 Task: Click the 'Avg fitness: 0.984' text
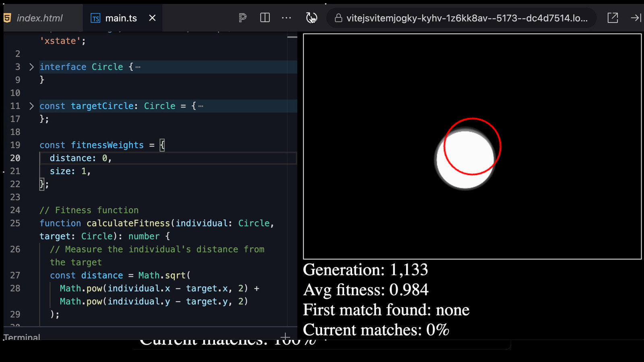point(366,290)
